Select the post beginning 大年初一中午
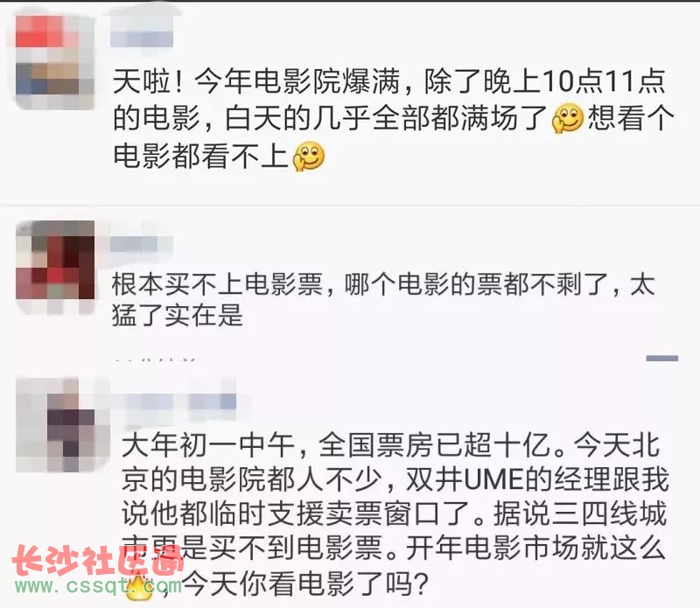 coord(395,514)
